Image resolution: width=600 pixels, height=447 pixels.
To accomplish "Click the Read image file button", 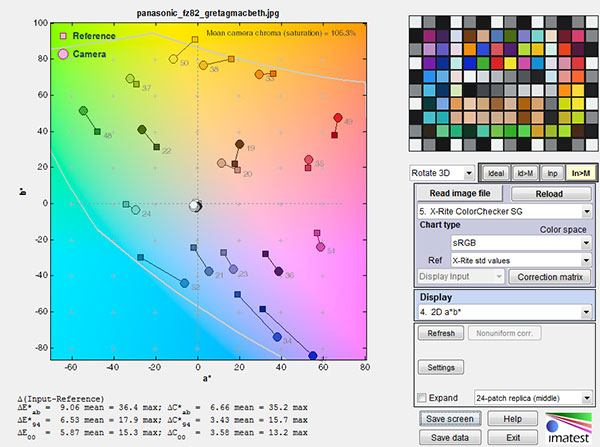I will pyautogui.click(x=460, y=193).
